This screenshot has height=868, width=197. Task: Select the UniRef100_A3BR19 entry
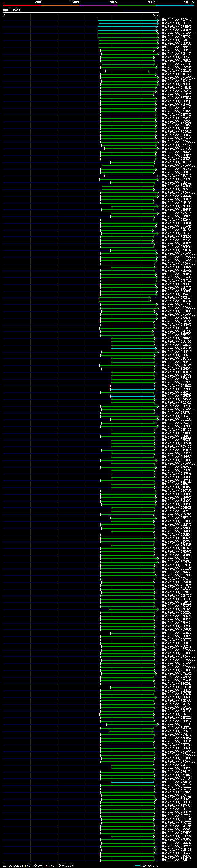pos(177,47)
